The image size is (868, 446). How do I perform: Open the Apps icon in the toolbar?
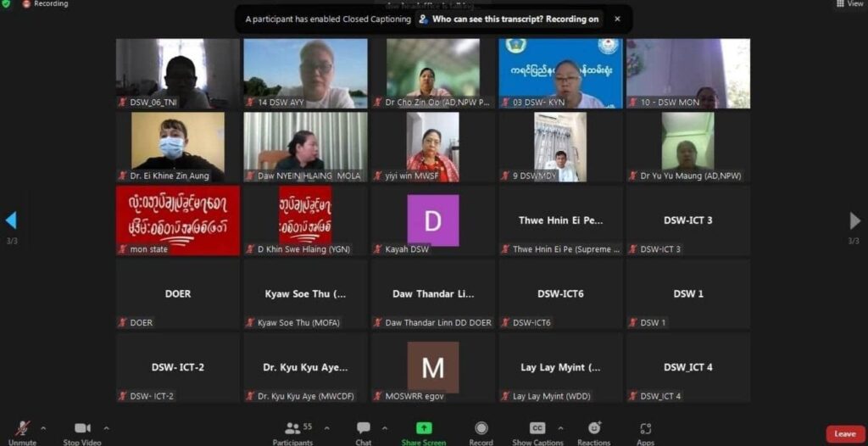click(x=645, y=428)
